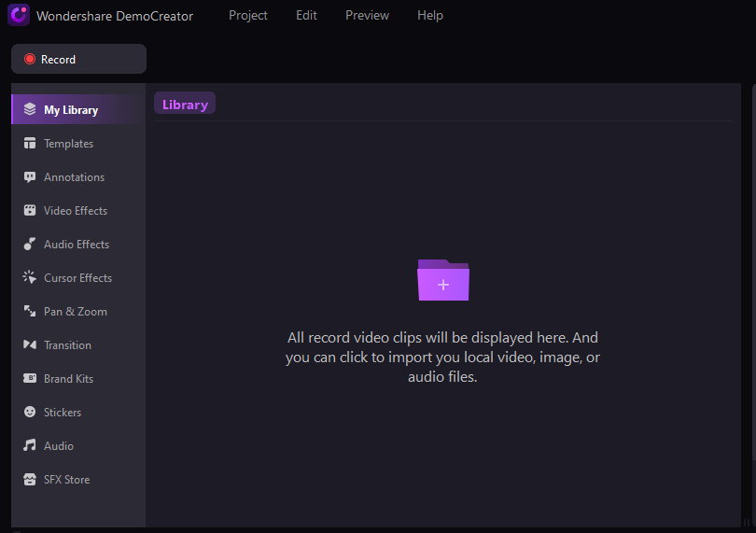Select the Pan & Zoom label

pos(76,312)
